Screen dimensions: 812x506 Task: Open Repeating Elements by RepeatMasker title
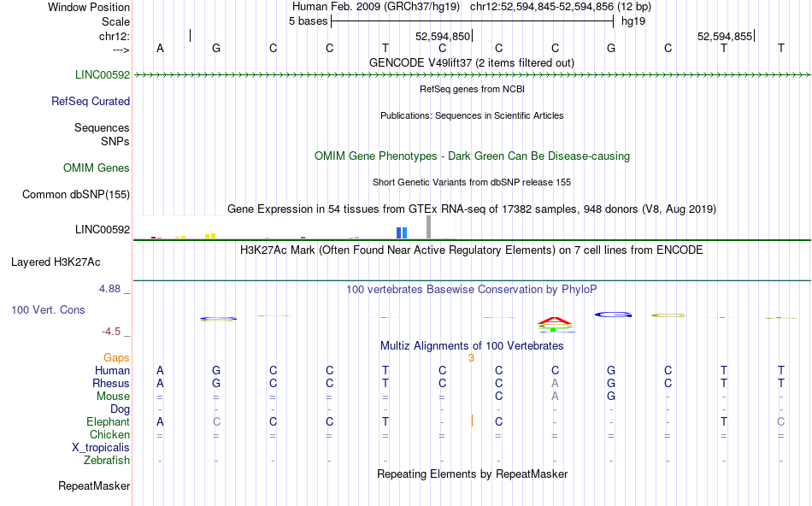[473, 474]
